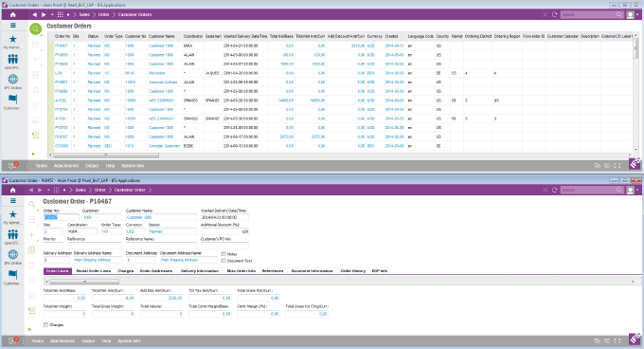Viewport: 644px width, 349px height.
Task: Open the Customer flag icon in top sidebar
Action: pos(12,99)
